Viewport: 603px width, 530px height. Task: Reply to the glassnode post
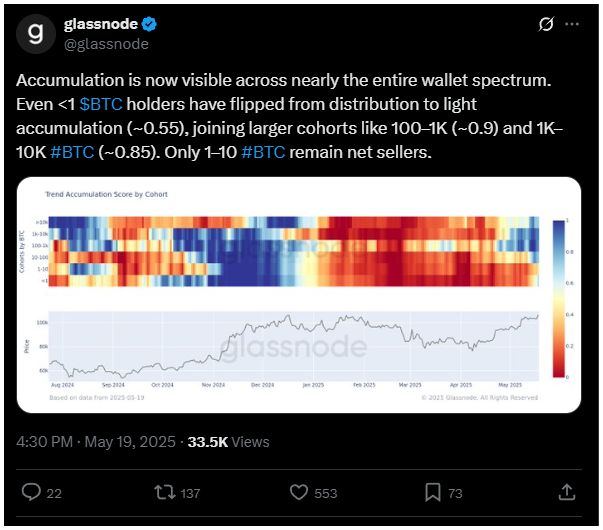31,492
